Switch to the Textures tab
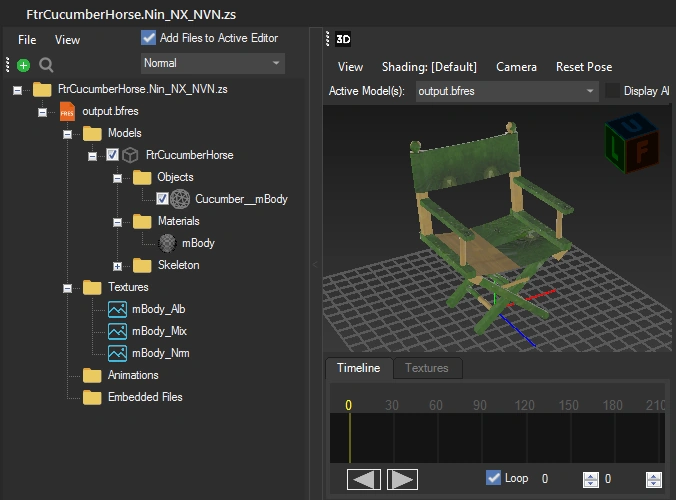 click(426, 368)
